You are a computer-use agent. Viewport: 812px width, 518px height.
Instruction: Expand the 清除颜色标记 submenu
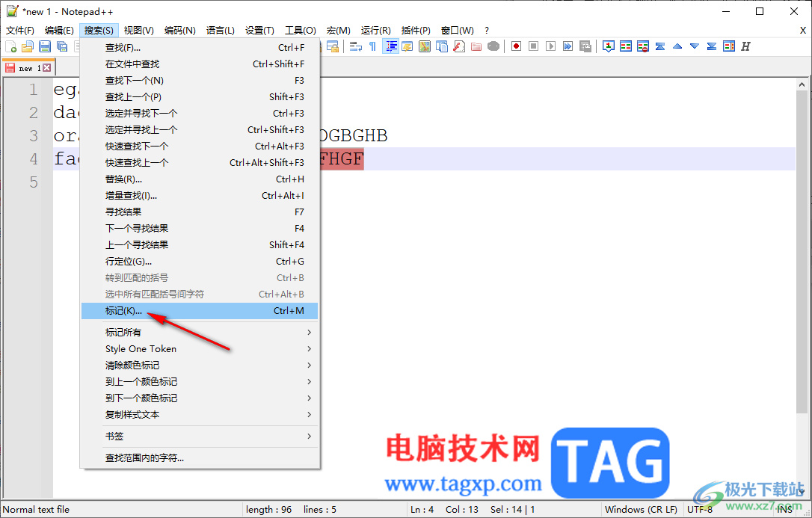pos(200,366)
